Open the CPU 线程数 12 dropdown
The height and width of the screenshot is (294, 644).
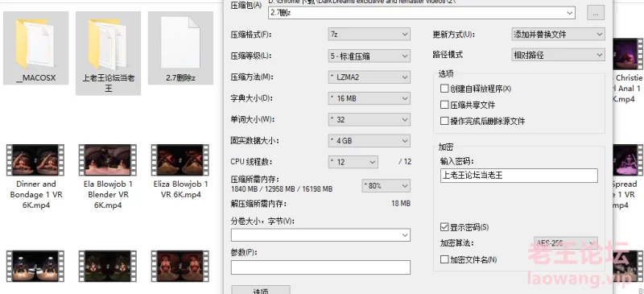[353, 162]
